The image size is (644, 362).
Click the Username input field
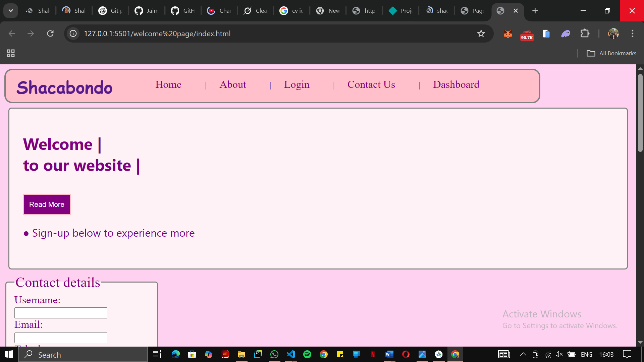(61, 313)
